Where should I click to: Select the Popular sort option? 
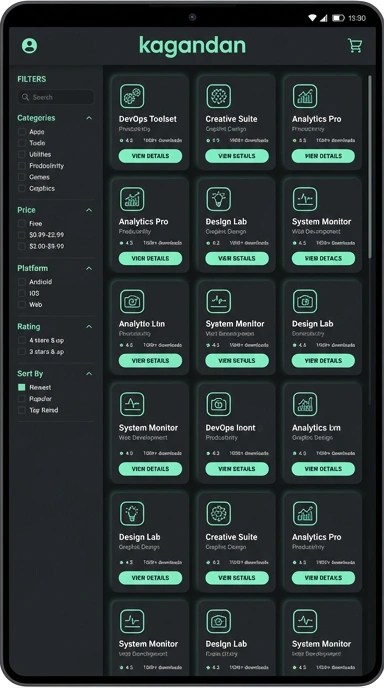[22, 399]
